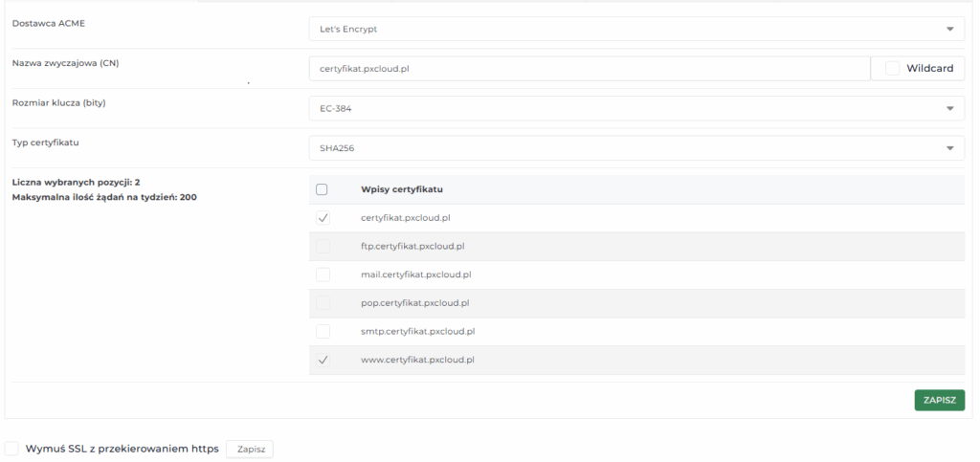Tick the ftp.certyfikat.pxcloud.pl checkbox
Image resolution: width=980 pixels, height=462 pixels.
click(323, 247)
